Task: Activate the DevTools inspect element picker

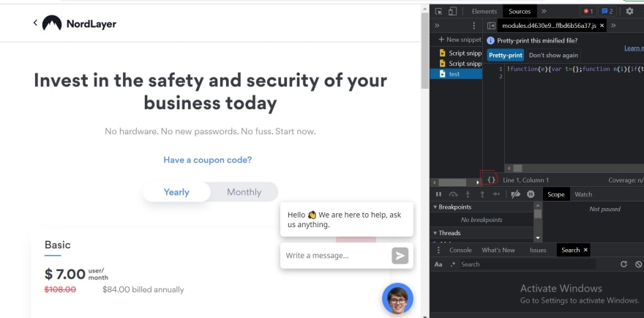Action: pos(438,12)
